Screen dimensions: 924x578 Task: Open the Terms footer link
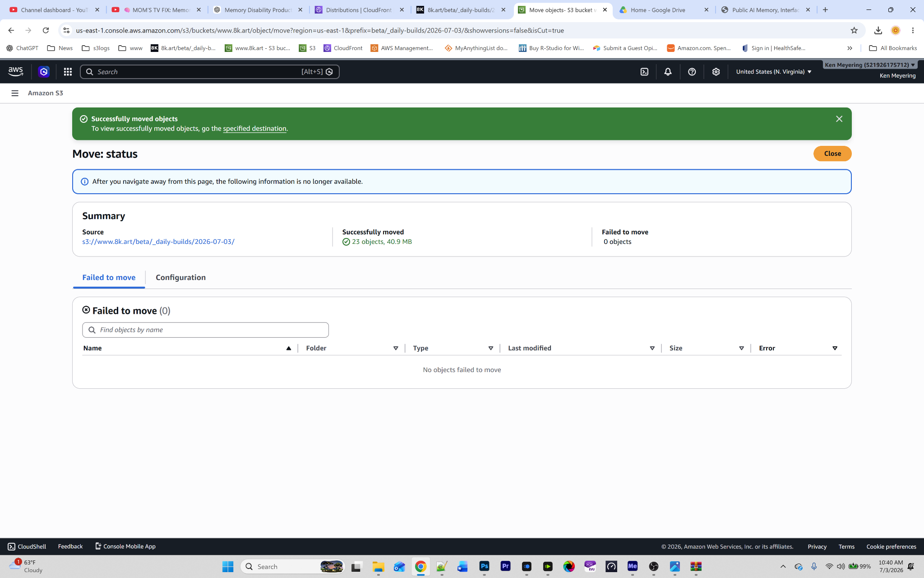[x=846, y=546]
